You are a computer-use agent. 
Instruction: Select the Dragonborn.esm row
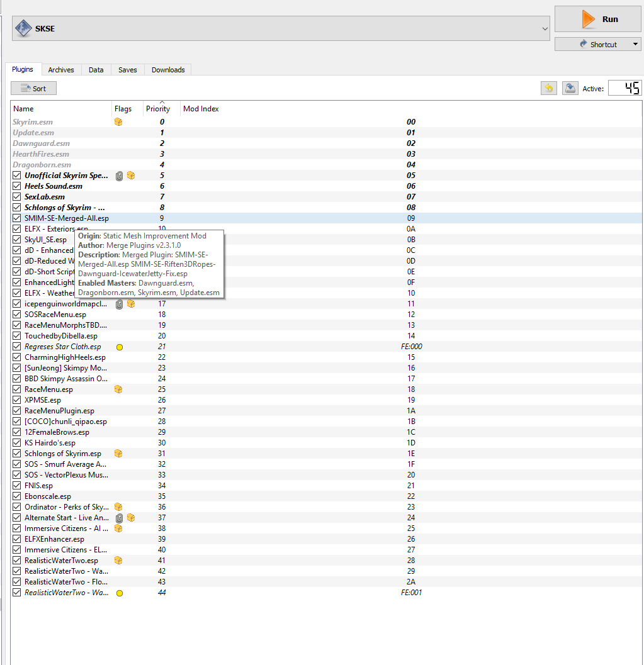tap(326, 165)
